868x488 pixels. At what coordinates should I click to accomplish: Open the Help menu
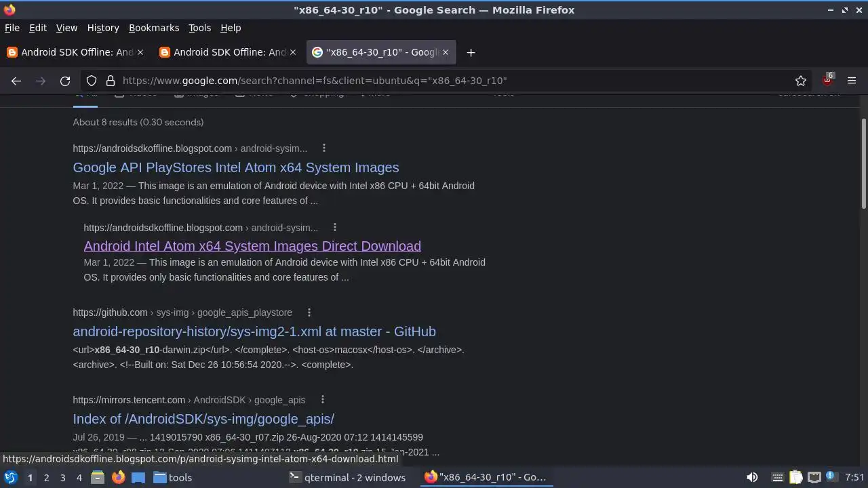pos(231,28)
